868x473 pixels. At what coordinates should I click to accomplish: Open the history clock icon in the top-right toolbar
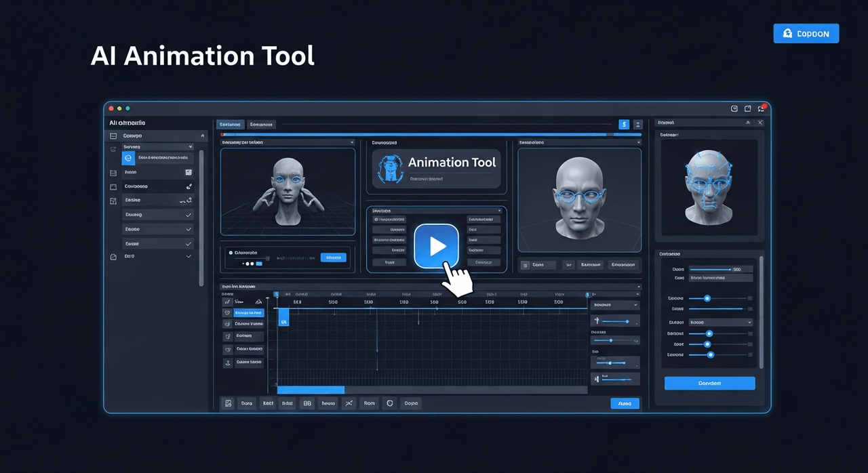click(734, 108)
